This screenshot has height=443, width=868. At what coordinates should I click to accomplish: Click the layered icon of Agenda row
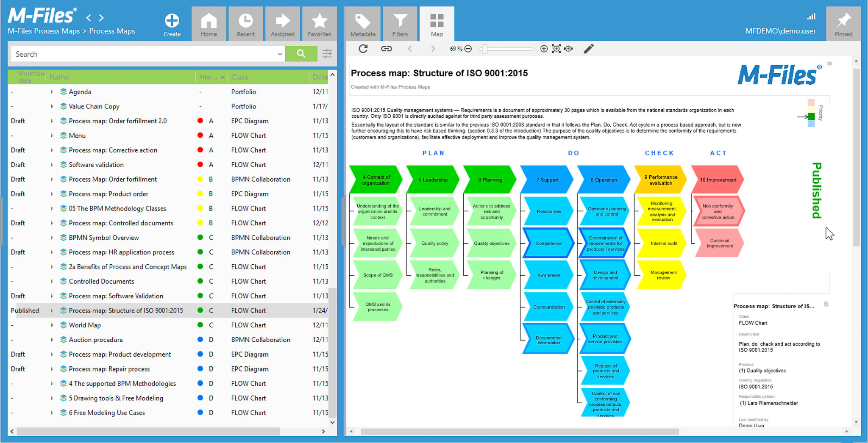tap(64, 92)
